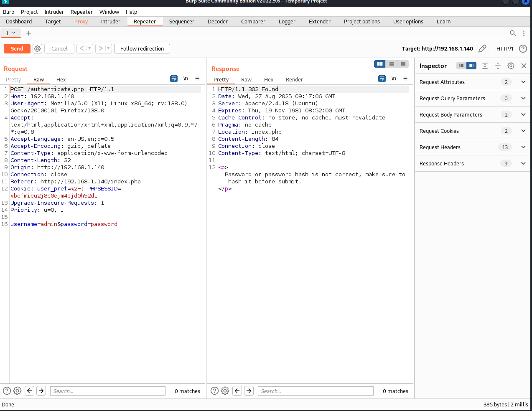This screenshot has width=532, height=411.
Task: Switch to the Logger tab
Action: (287, 22)
